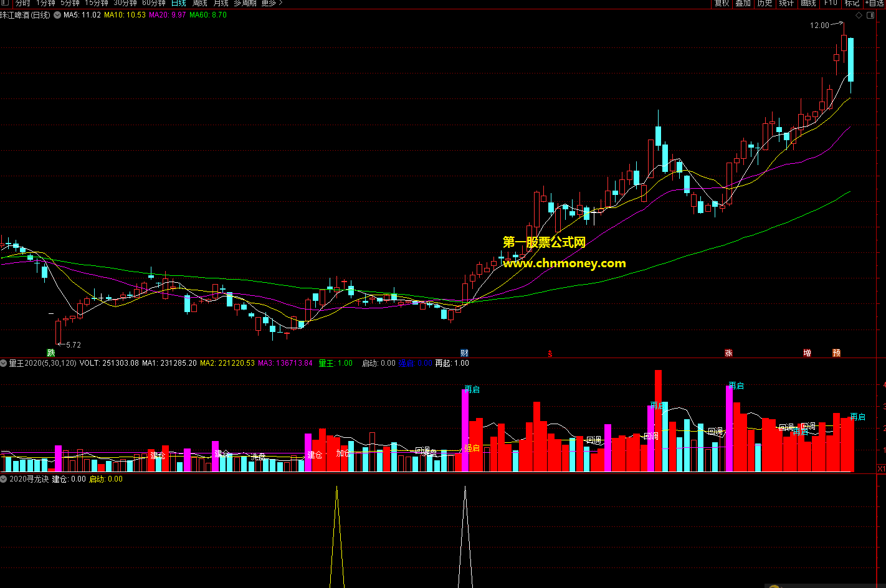This screenshot has height=588, width=886.
Task: Open the 统计 statistics button
Action: [x=786, y=3]
